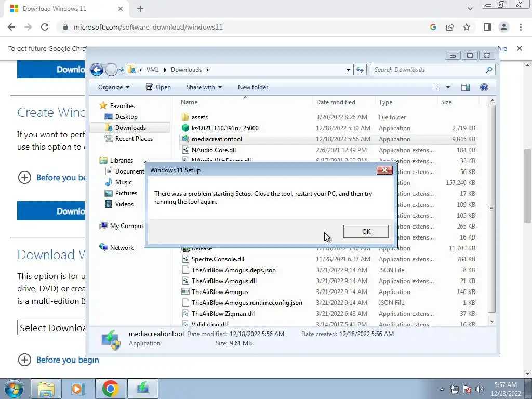Change view using the view icon

pos(436,87)
